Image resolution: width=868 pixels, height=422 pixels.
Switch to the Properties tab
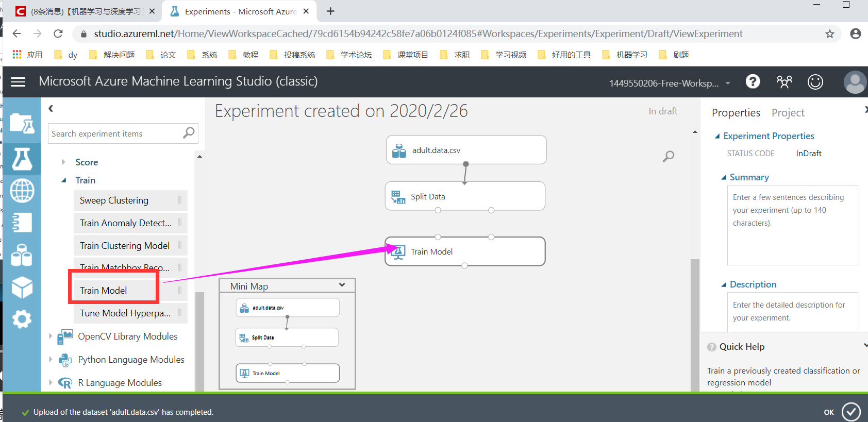pos(736,113)
